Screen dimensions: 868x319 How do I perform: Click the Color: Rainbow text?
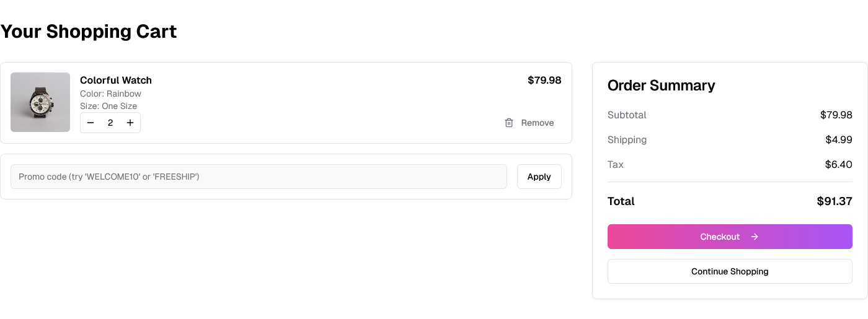pyautogui.click(x=110, y=94)
